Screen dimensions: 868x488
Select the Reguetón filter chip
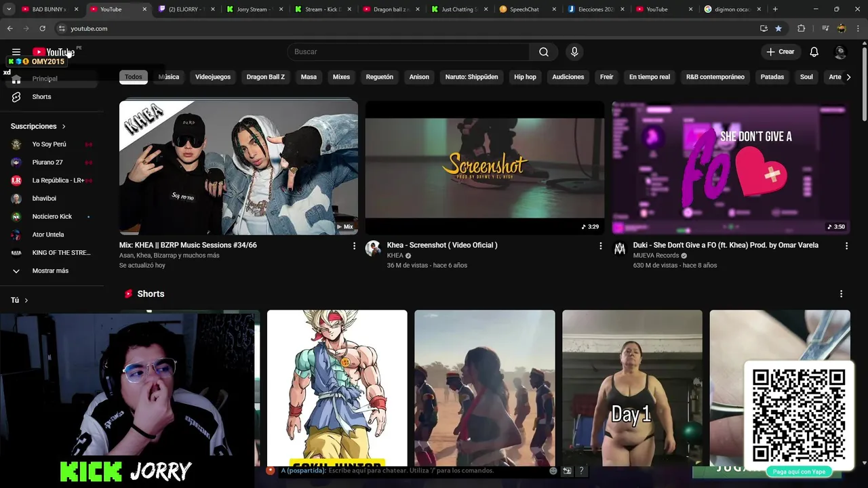[380, 77]
